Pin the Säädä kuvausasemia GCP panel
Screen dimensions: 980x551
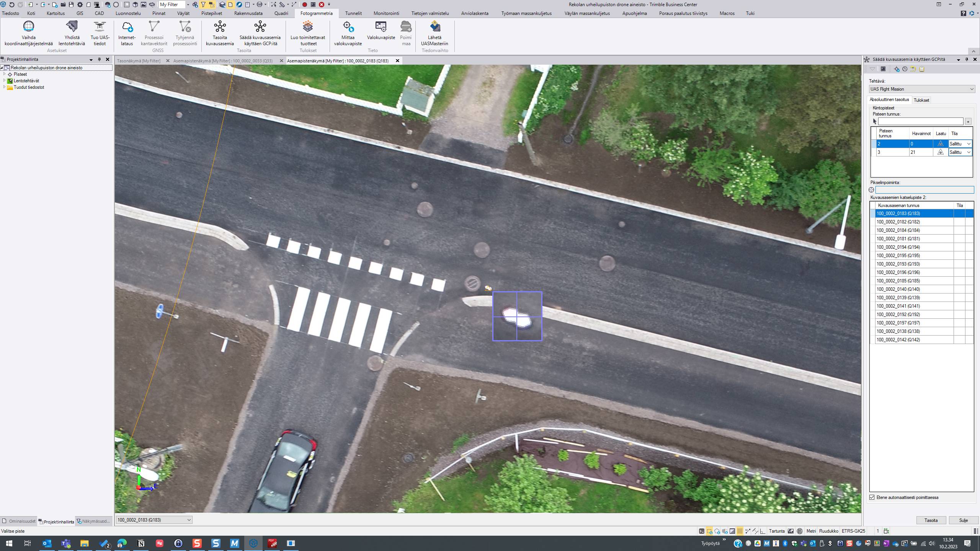pos(967,59)
